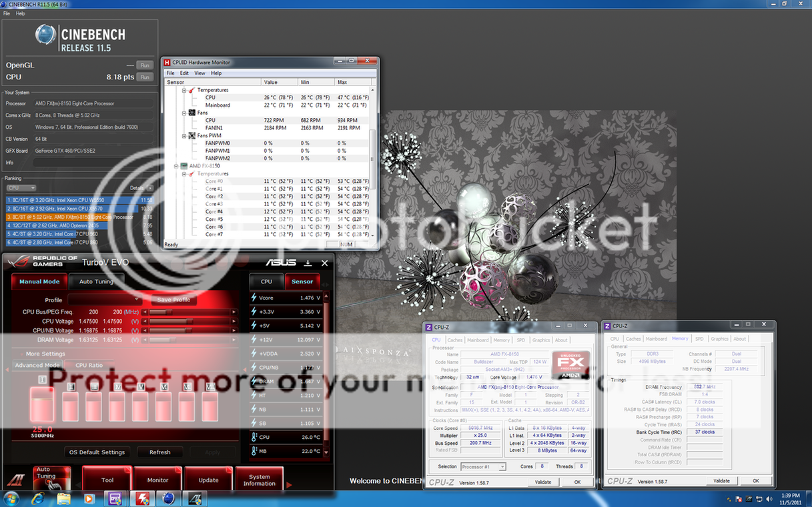Open Windows Explorer folder from the taskbar
This screenshot has width=812, height=507.
(63, 498)
